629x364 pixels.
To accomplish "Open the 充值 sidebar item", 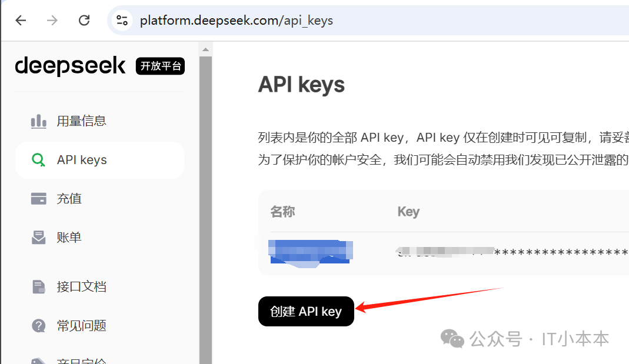I will pyautogui.click(x=69, y=198).
